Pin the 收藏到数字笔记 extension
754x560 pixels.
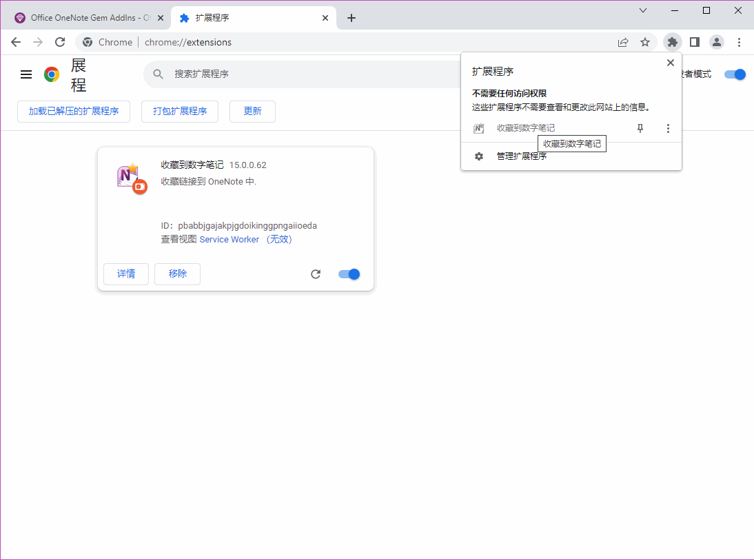tap(640, 128)
